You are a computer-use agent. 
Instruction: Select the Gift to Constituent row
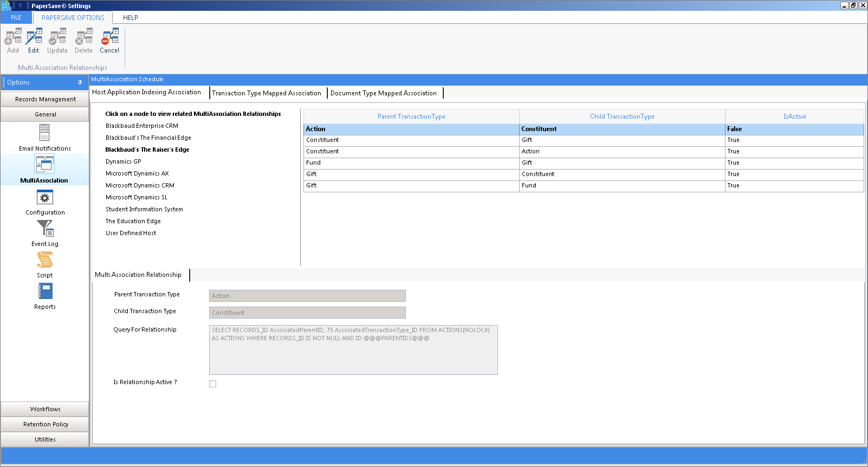pyautogui.click(x=584, y=174)
